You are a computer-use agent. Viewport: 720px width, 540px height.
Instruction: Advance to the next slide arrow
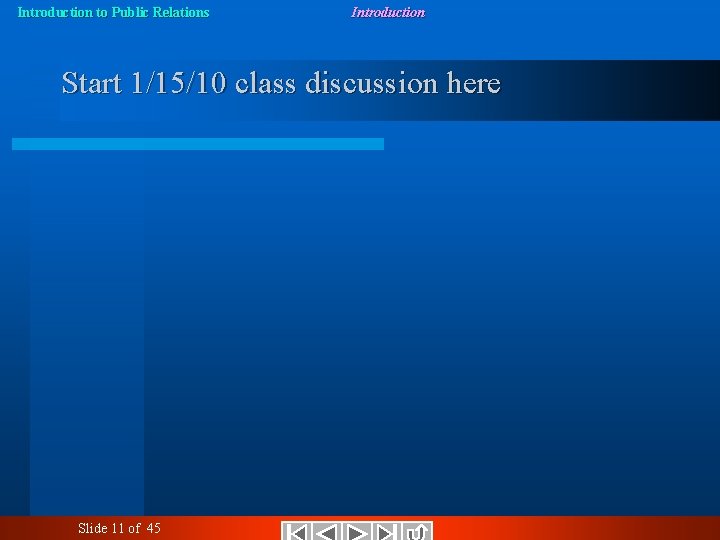pos(357,531)
